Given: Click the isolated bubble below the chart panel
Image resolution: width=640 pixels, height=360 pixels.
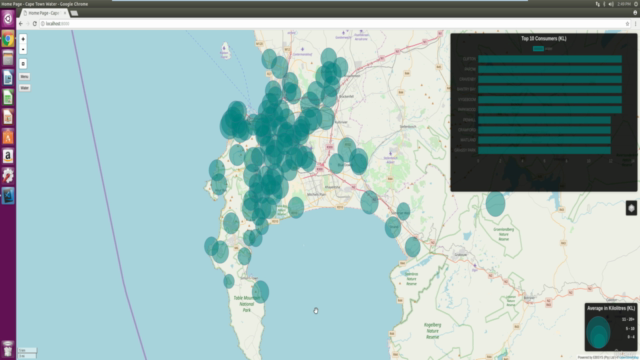Looking at the screenshot, I should coord(496,203).
